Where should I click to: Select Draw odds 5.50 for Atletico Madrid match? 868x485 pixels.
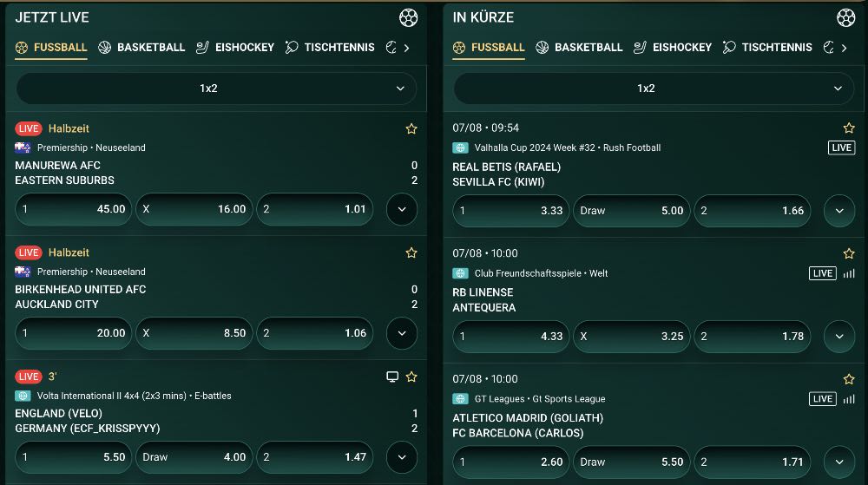coord(633,462)
